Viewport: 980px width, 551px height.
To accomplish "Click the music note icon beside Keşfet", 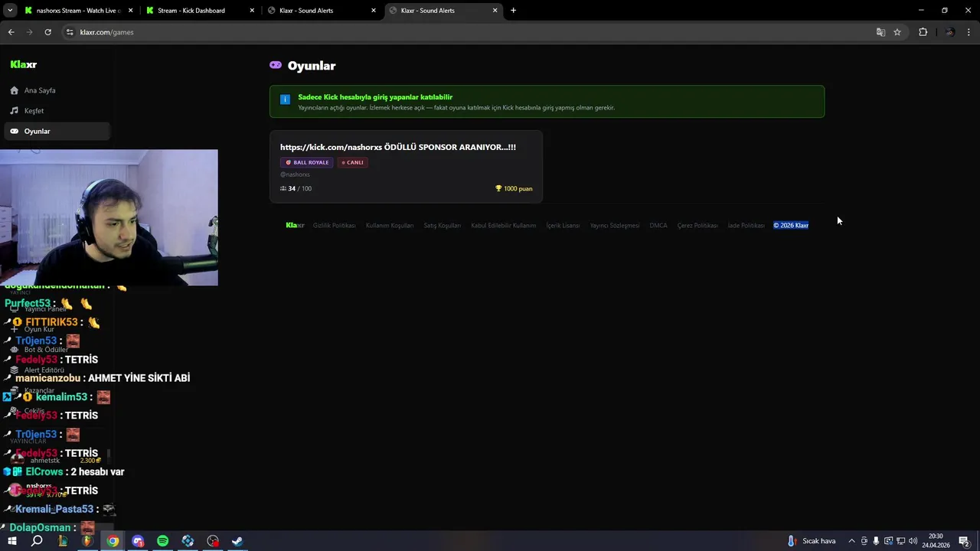I will pos(14,111).
